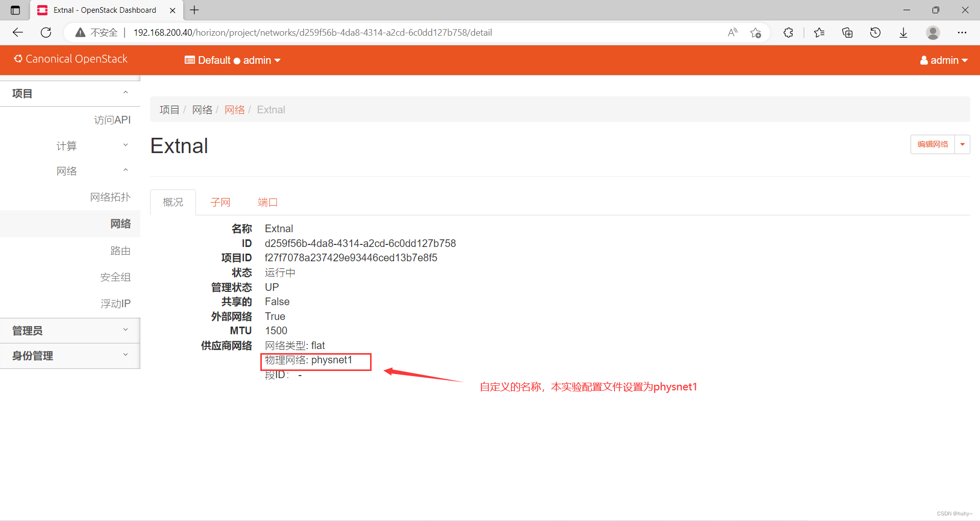Image resolution: width=980 pixels, height=521 pixels.
Task: Add this page to favorites
Action: (756, 33)
